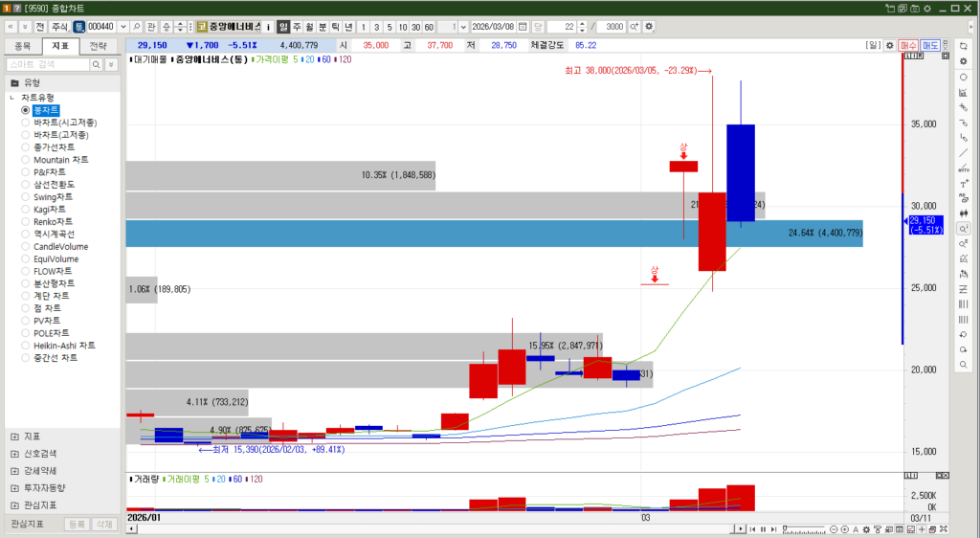Click the 스마트 검색 input field

48,64
